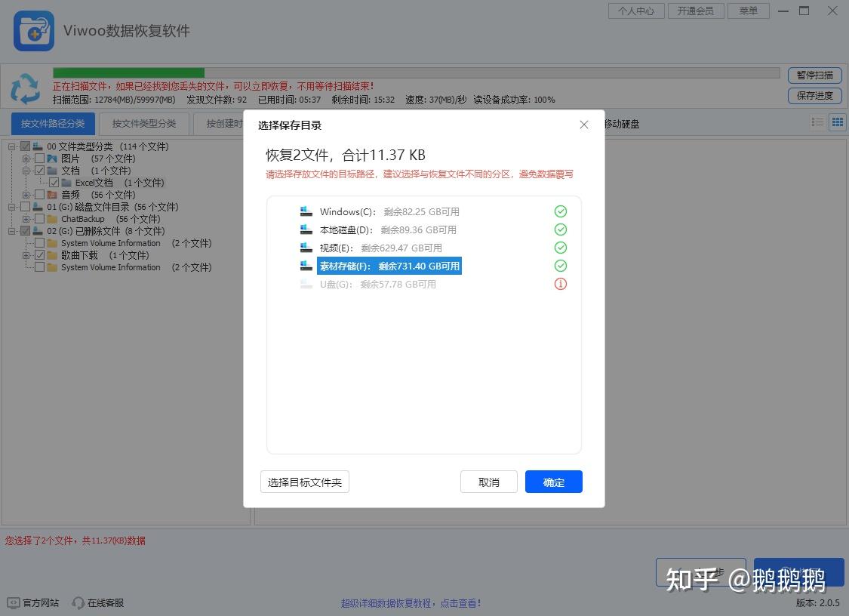This screenshot has height=616, width=849.
Task: Collapse the 00 文件类型分类 tree node
Action: click(x=11, y=146)
